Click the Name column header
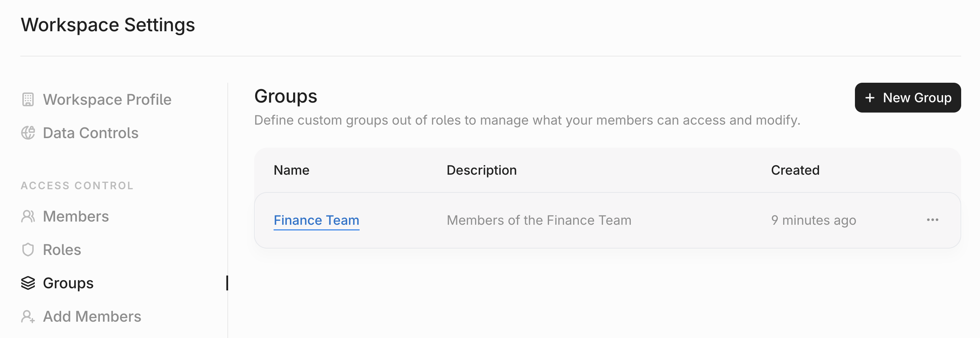980x338 pixels. (291, 170)
